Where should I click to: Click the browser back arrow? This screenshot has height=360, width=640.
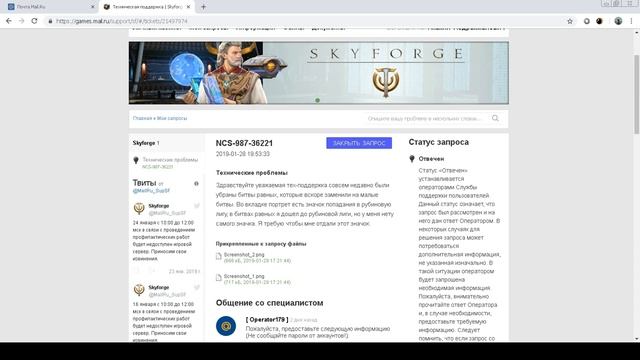[9, 21]
